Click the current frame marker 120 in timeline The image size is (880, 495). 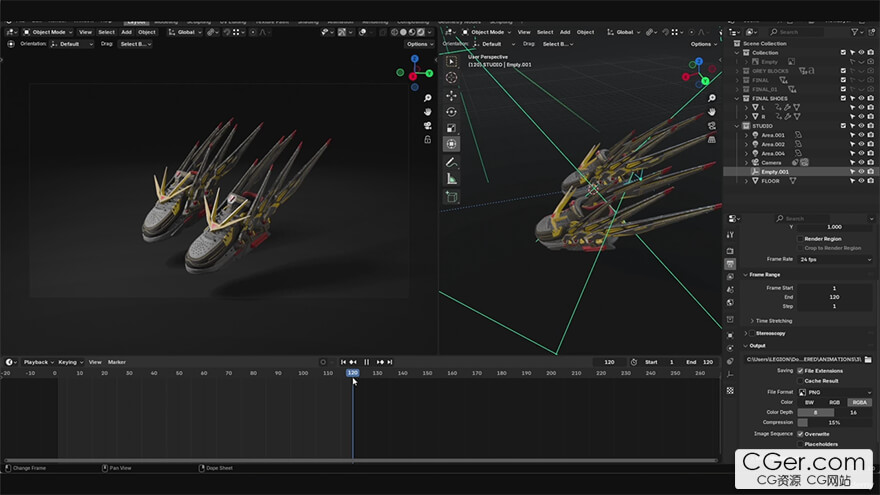point(352,373)
